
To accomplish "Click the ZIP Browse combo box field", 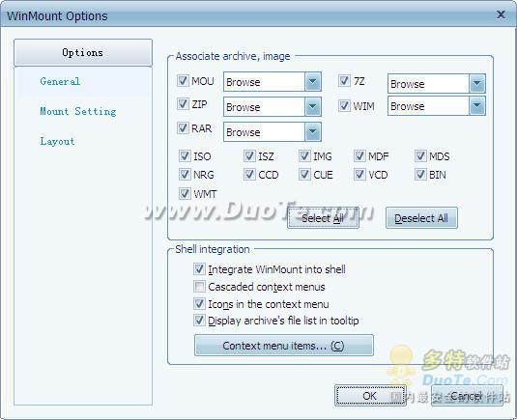I will pos(272,107).
